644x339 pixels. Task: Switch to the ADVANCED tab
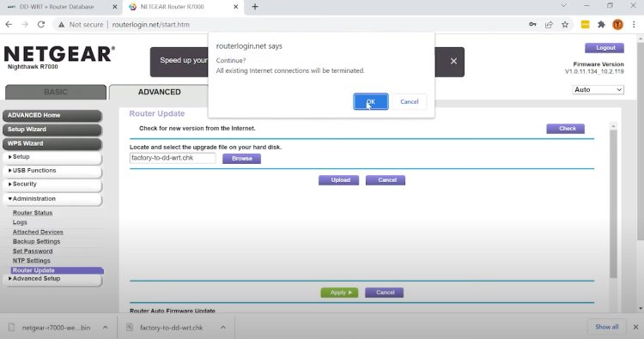point(160,92)
